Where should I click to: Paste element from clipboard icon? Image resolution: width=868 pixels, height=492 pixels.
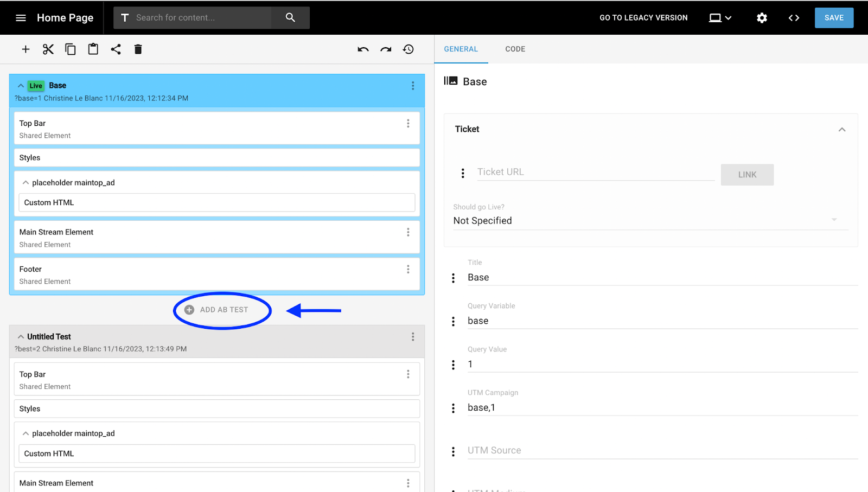(92, 49)
